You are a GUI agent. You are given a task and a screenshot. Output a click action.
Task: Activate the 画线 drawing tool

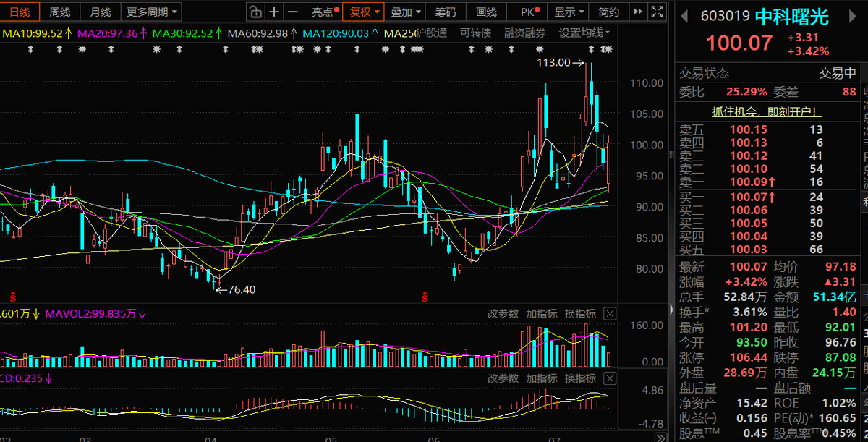pyautogui.click(x=487, y=12)
